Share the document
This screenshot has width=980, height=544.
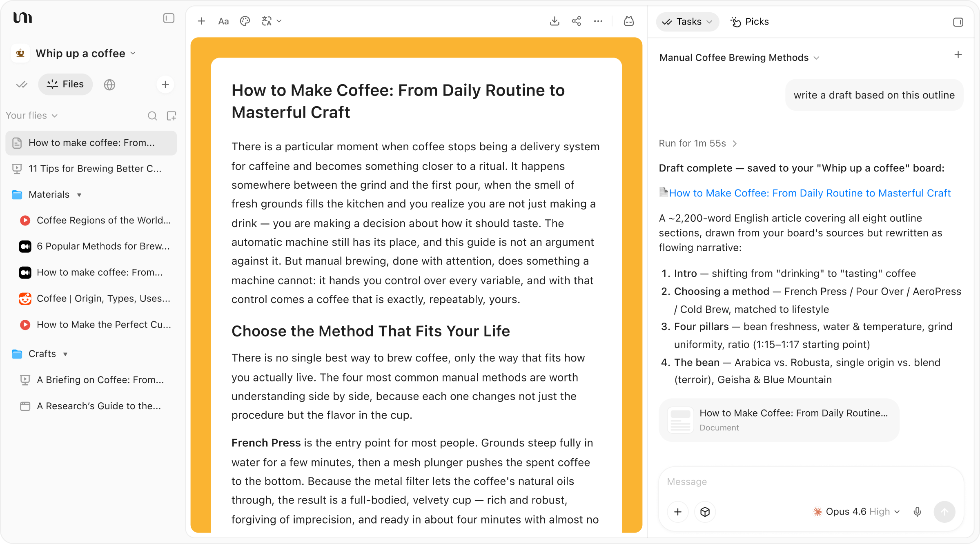[x=577, y=21]
